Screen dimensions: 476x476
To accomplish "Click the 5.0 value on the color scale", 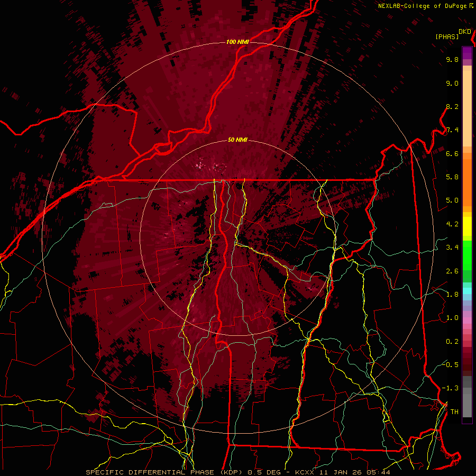I will [452, 200].
